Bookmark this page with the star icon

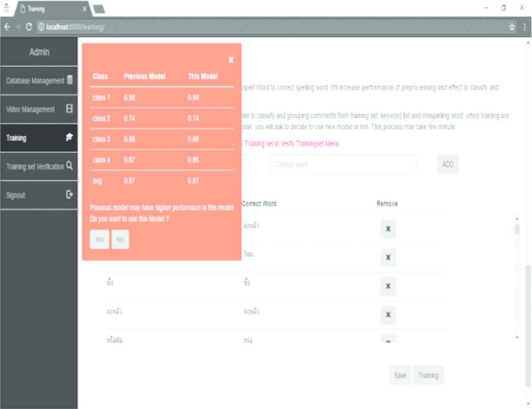[512, 27]
